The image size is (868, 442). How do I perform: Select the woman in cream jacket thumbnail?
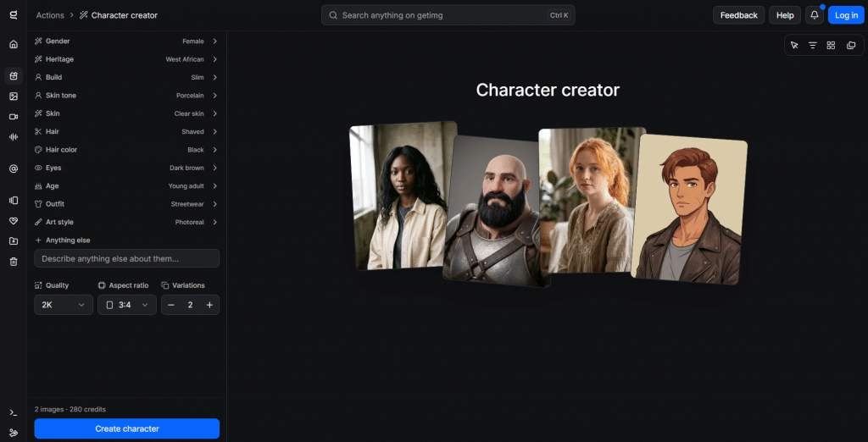pos(403,196)
